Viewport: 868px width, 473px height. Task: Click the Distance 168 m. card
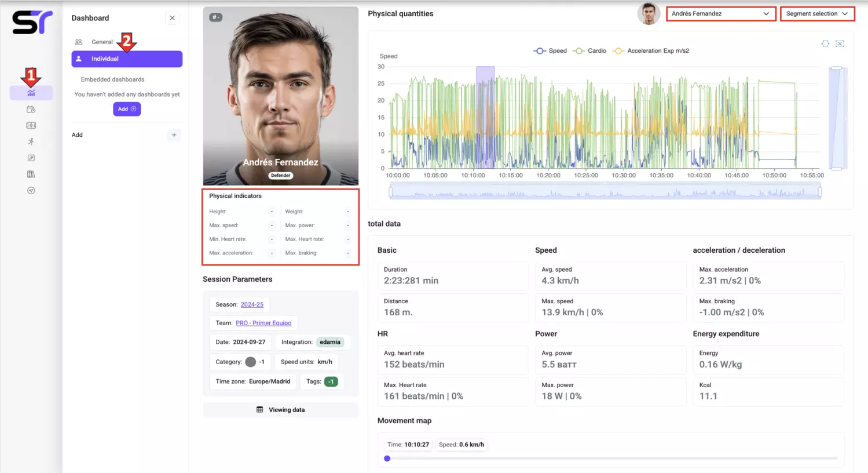tap(453, 308)
